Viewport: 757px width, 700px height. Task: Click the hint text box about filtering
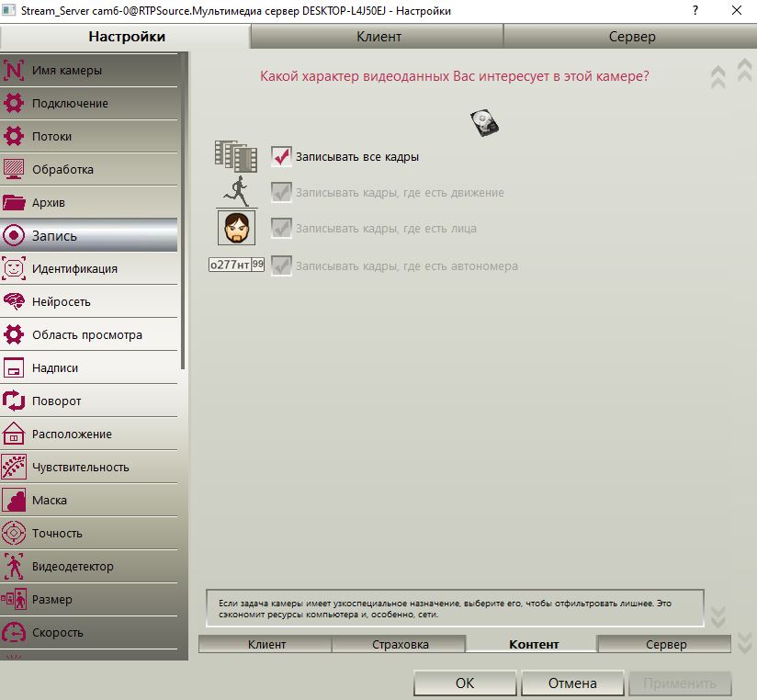click(x=455, y=608)
